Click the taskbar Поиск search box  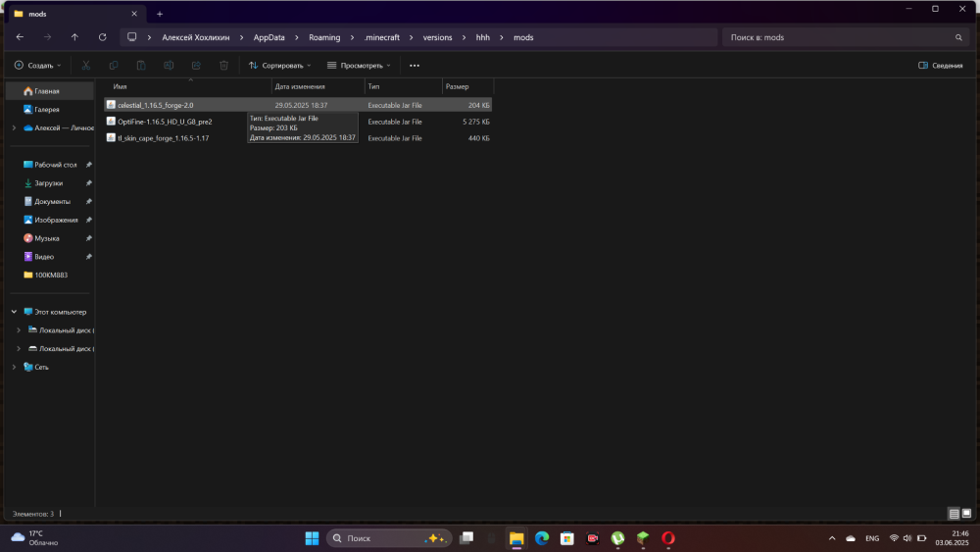pos(389,538)
